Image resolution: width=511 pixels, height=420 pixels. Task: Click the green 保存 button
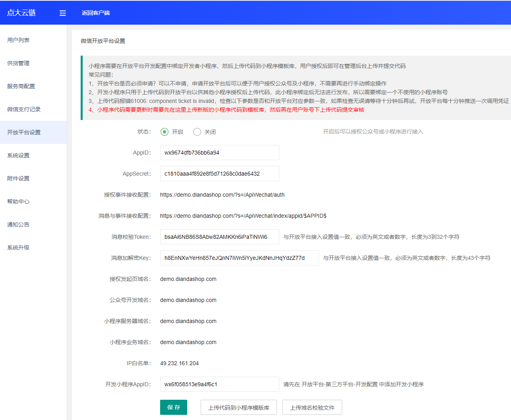click(174, 407)
